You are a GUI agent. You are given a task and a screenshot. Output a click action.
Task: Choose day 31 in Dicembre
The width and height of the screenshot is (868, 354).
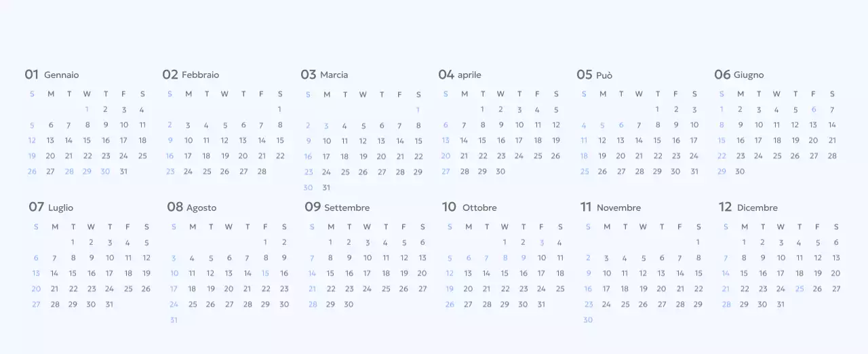[x=781, y=304]
